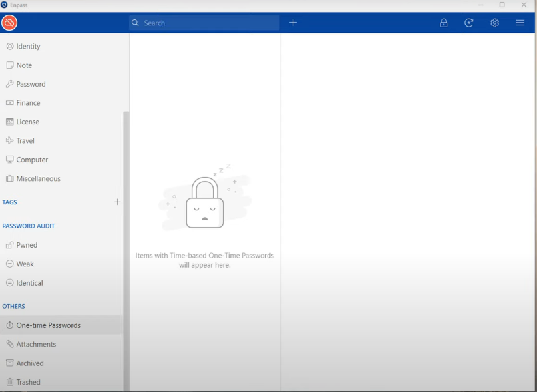Click the Finance money icon
Viewport: 537px width, 392px height.
10,102
